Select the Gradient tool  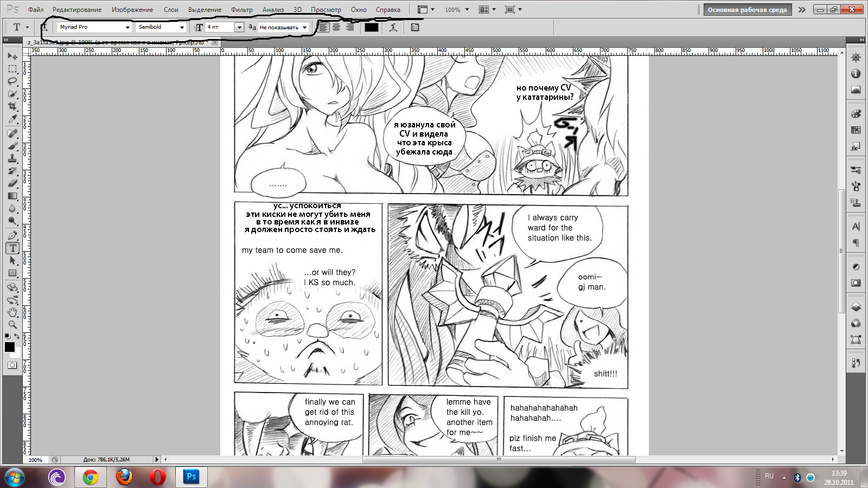pos(12,196)
